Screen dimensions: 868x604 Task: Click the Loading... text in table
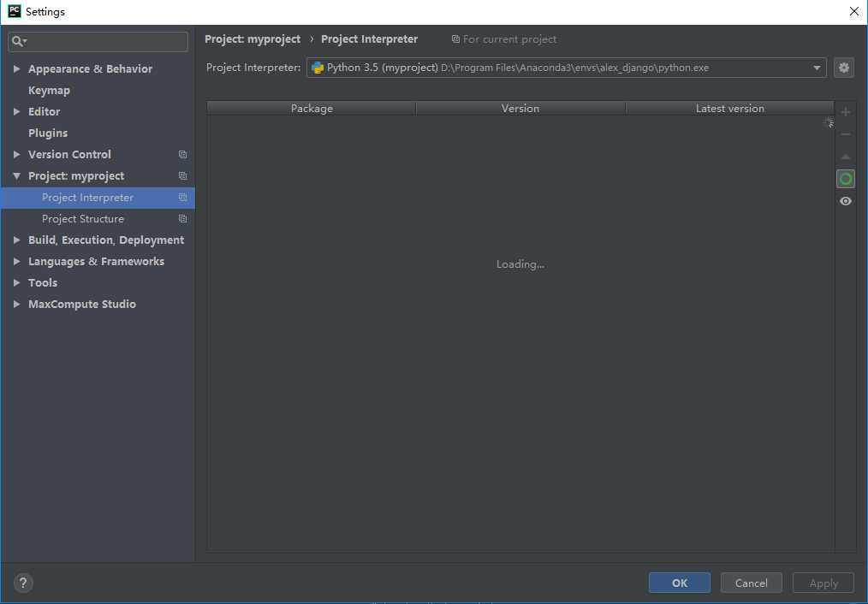click(520, 264)
